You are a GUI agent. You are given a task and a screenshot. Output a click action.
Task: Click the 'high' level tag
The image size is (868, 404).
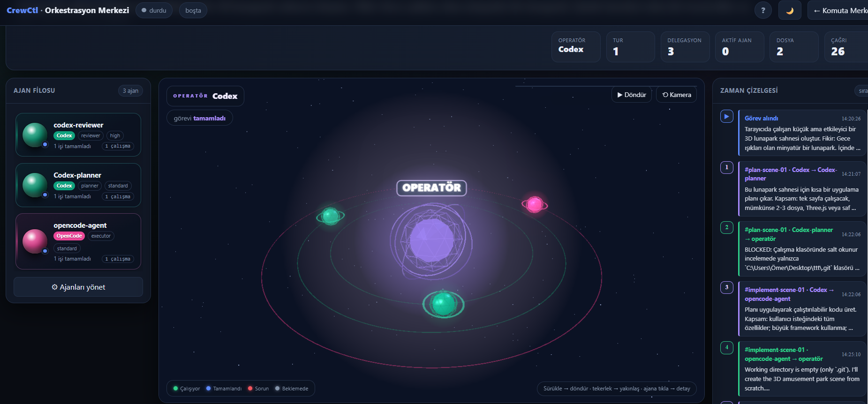(115, 135)
